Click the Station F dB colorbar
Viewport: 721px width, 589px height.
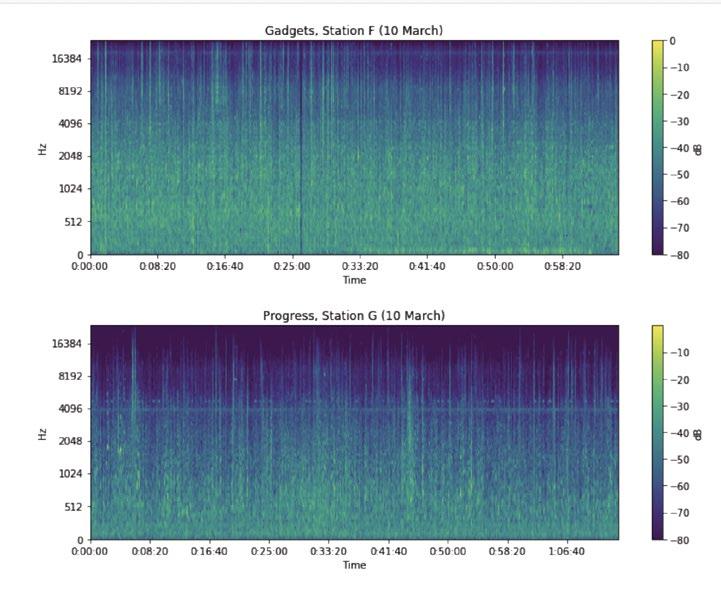click(x=658, y=147)
